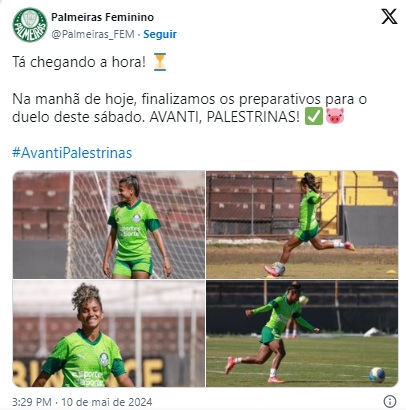Click the pig face emoji
Image resolution: width=406 pixels, height=410 pixels.
point(335,116)
